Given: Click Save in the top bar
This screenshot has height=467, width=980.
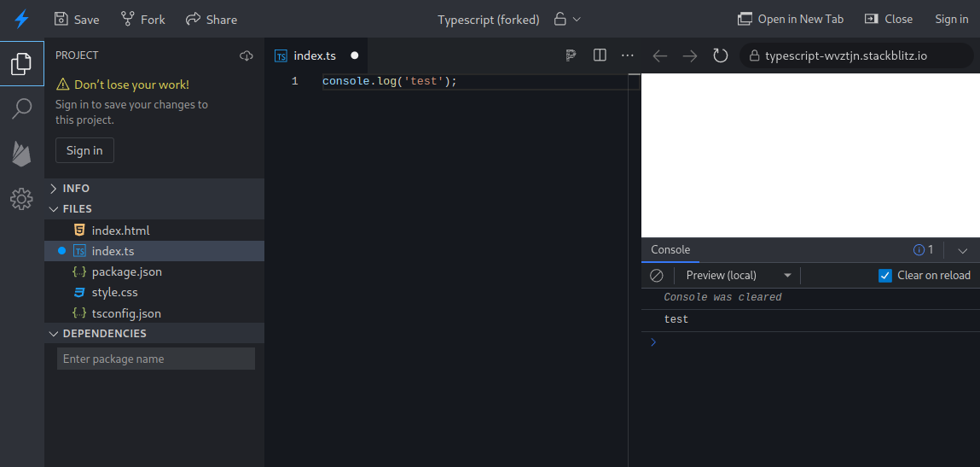Looking at the screenshot, I should point(77,20).
